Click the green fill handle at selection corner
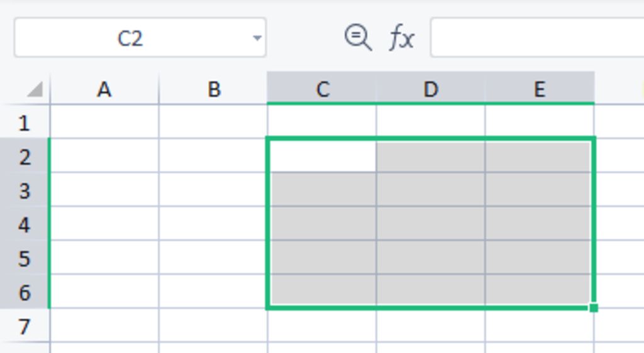644x353 pixels. coord(594,308)
